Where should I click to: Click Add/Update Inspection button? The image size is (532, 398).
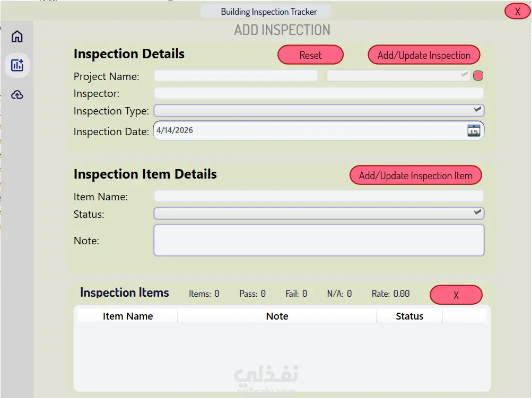tap(424, 55)
